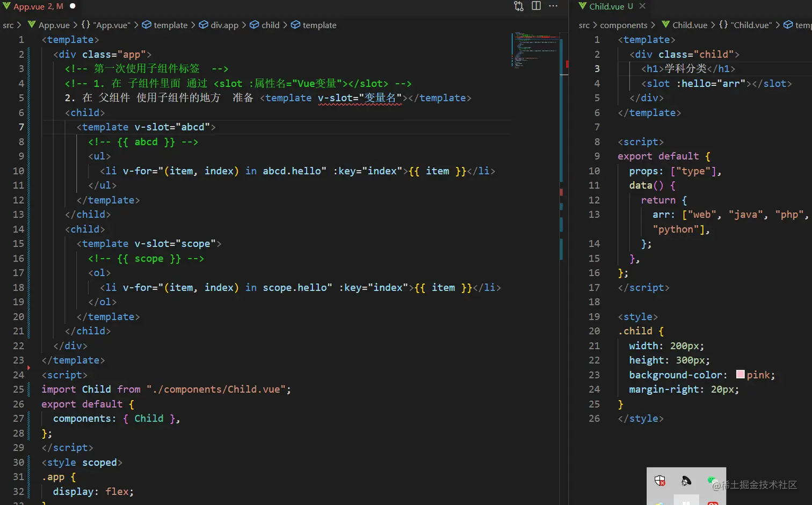This screenshot has width=812, height=505.
Task: Click the <div class="app"> opening tag
Action: [103, 54]
